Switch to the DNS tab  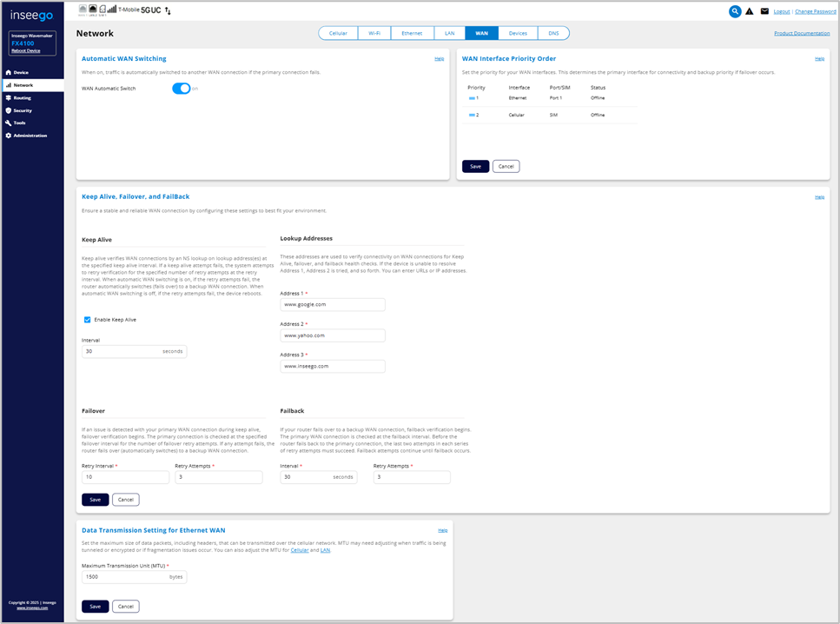pos(553,33)
